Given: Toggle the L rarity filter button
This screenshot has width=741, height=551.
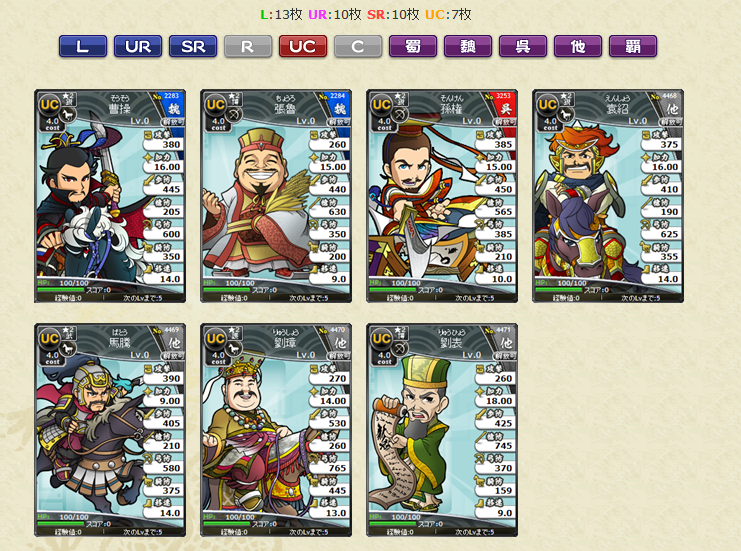Looking at the screenshot, I should point(83,46).
